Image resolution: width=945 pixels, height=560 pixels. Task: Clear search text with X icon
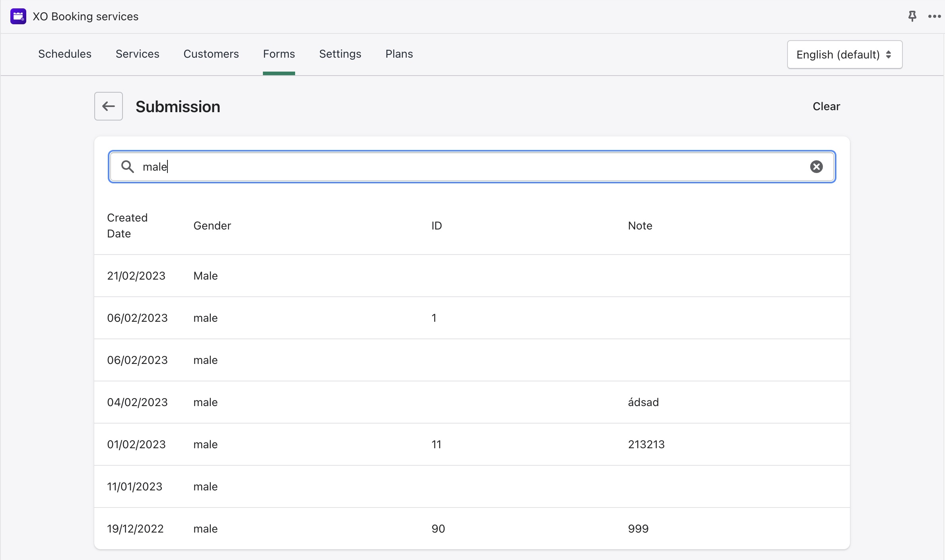click(816, 167)
